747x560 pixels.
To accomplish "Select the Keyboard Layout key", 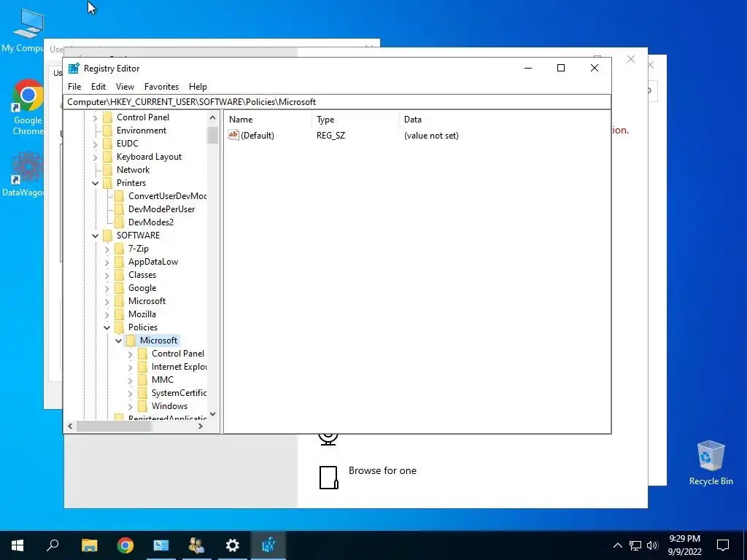I will (149, 157).
